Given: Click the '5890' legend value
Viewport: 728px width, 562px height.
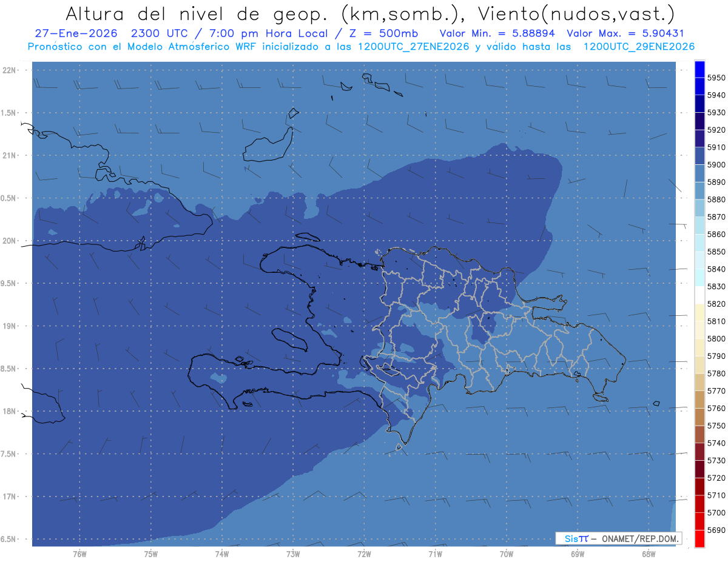Looking at the screenshot, I should pyautogui.click(x=716, y=182).
